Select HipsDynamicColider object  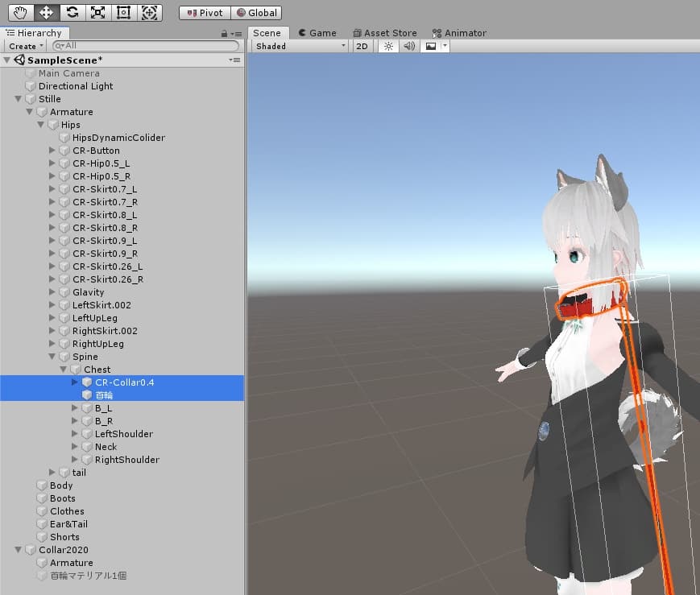click(118, 138)
